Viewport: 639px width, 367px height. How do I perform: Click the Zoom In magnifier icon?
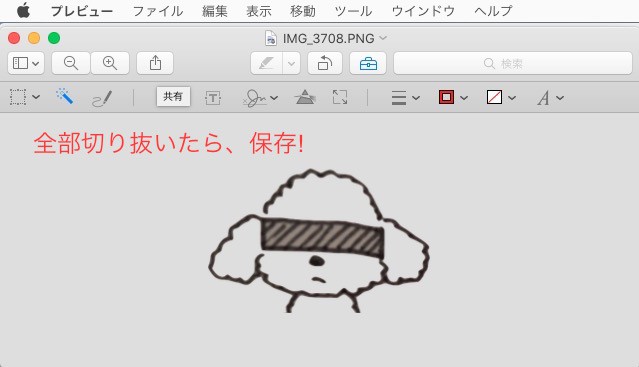[110, 63]
